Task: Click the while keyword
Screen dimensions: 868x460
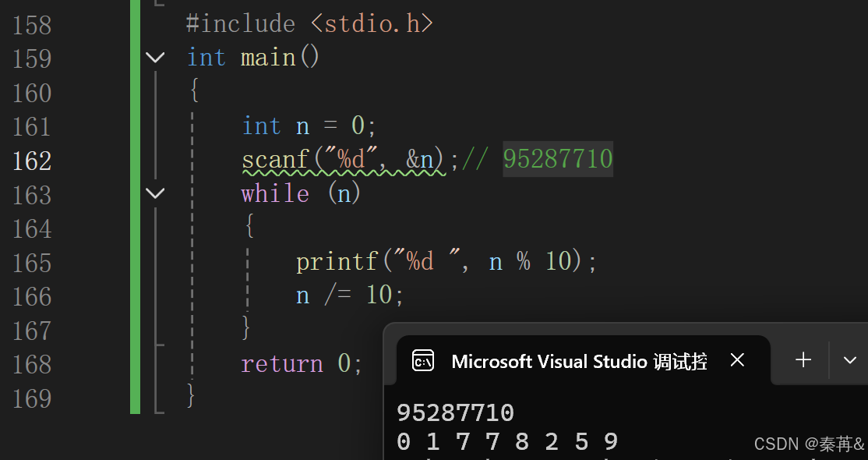Action: (275, 193)
